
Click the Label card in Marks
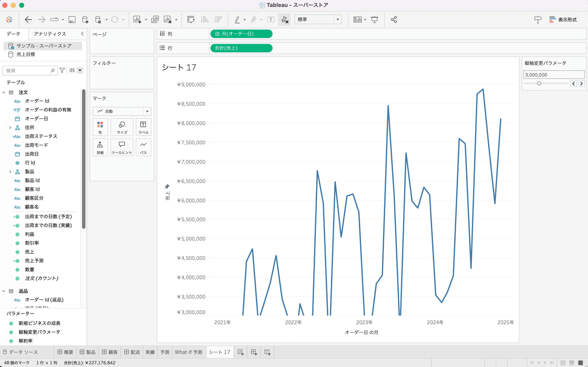(x=144, y=127)
